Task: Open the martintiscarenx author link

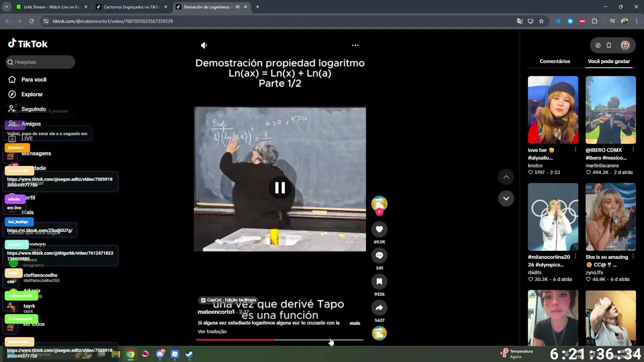Action: (x=602, y=165)
